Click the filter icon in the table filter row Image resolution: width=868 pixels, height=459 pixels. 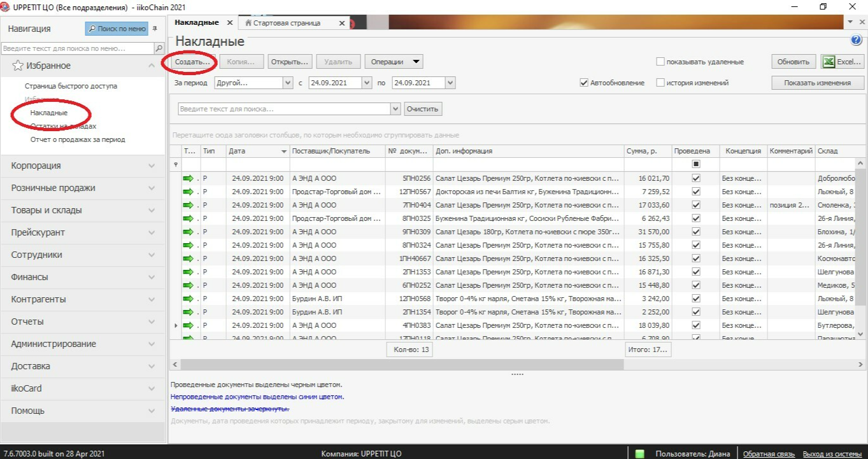(176, 164)
